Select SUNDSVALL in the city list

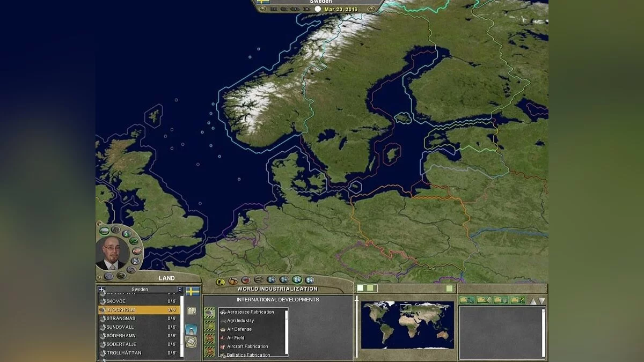click(x=139, y=327)
